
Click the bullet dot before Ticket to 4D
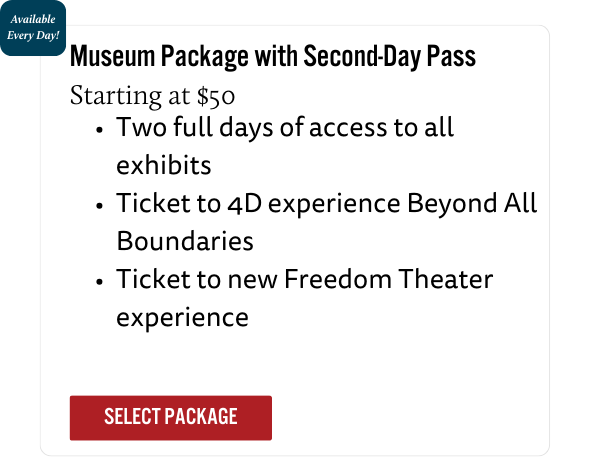[99, 206]
